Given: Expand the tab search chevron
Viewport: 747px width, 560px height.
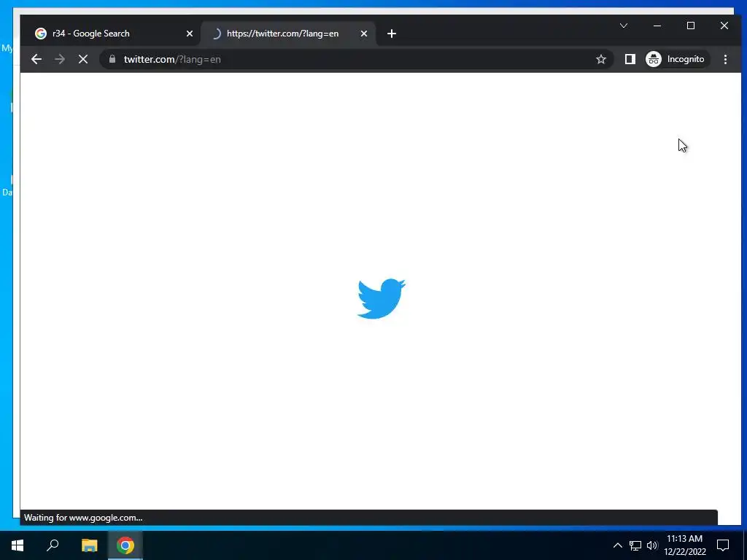Looking at the screenshot, I should pos(623,26).
